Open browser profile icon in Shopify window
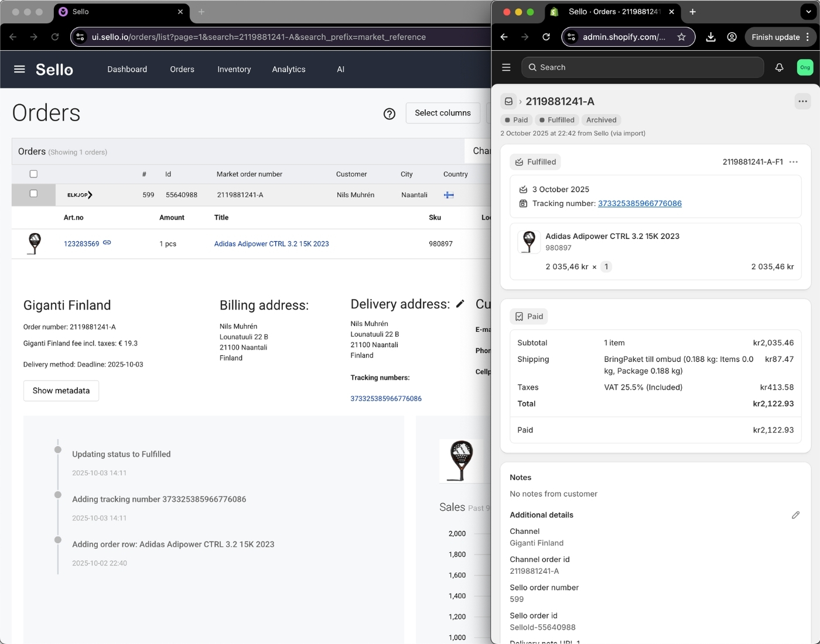Screen dimensions: 820x644 [732, 37]
